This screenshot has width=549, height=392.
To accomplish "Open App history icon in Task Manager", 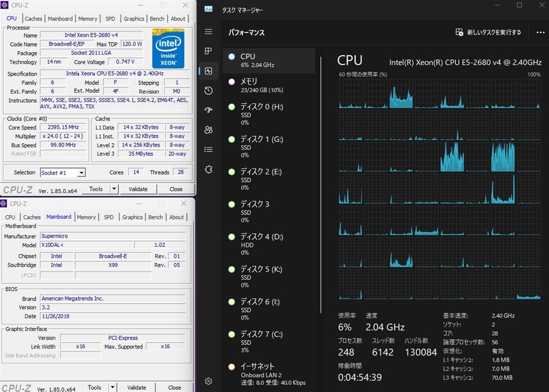I will pyautogui.click(x=209, y=91).
